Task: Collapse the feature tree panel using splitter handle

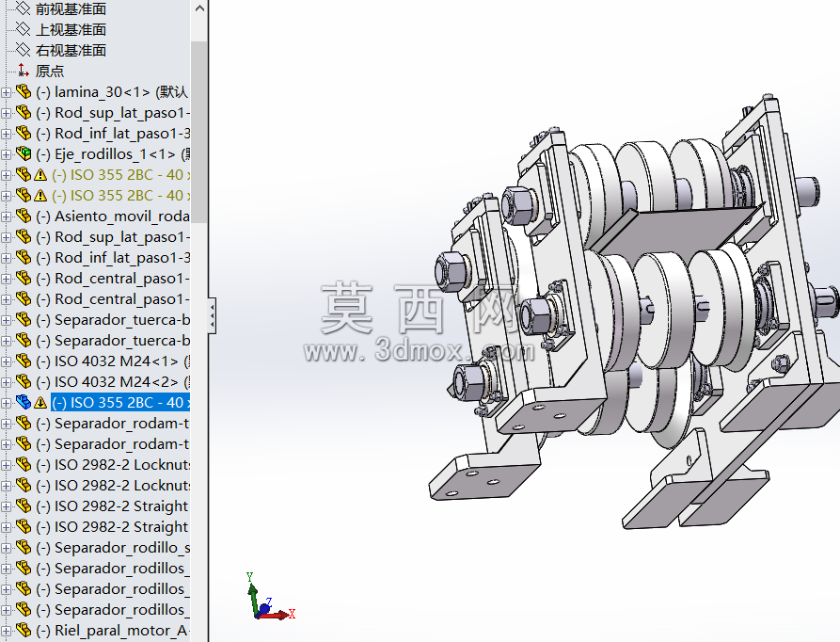Action: [213, 315]
